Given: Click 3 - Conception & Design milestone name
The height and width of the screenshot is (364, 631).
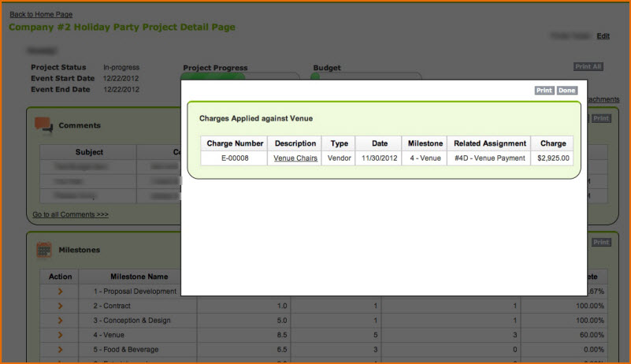Looking at the screenshot, I should point(132,321).
